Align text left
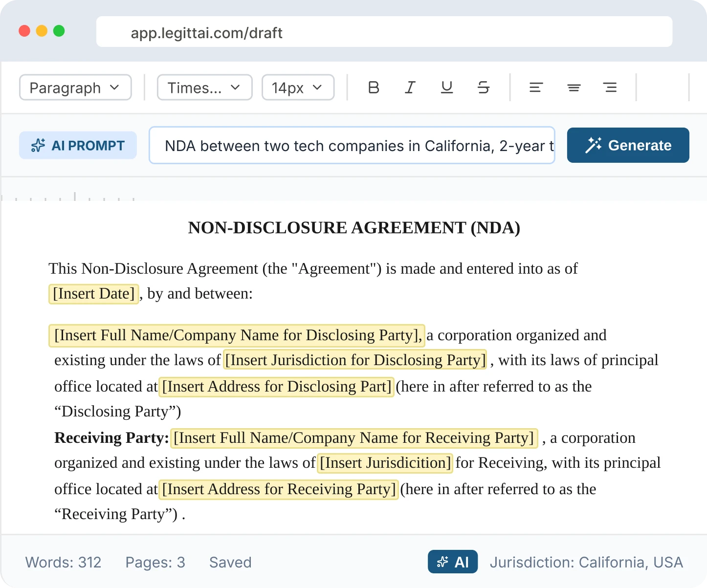The width and height of the screenshot is (707, 588). 536,87
